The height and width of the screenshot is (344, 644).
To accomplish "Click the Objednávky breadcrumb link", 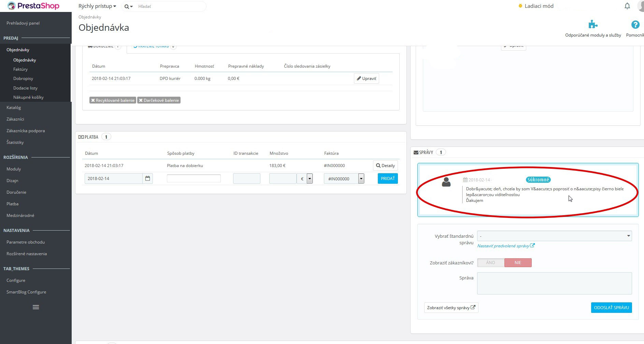I will pyautogui.click(x=90, y=17).
